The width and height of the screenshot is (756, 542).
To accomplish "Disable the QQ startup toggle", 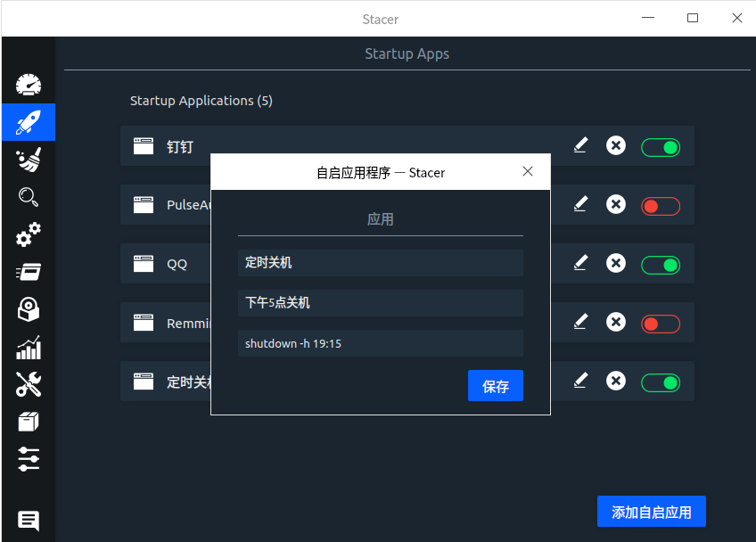I will click(x=661, y=266).
